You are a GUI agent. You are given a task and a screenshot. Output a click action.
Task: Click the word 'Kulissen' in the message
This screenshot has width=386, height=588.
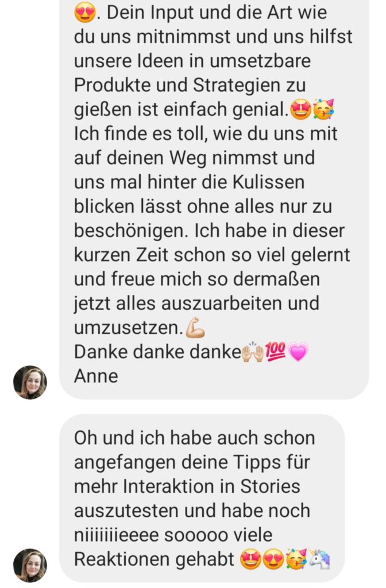[x=269, y=182]
